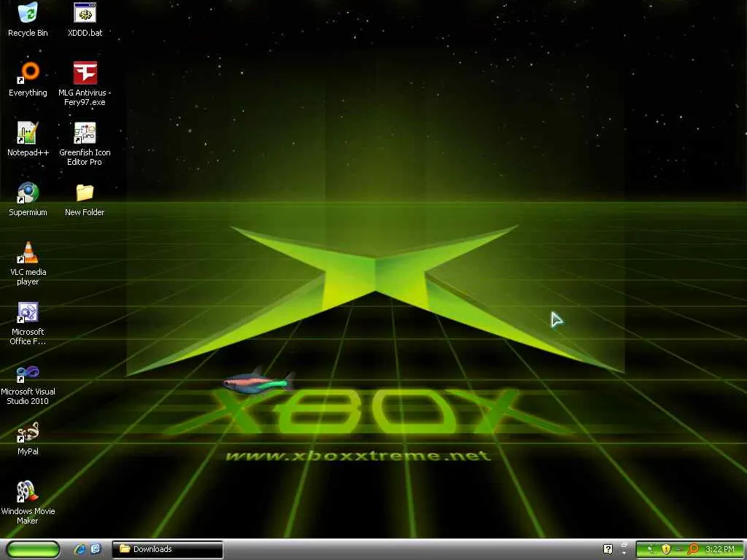The width and height of the screenshot is (747, 560).
Task: Click the toolbar icon above the small down arrow
Action: 624,544
